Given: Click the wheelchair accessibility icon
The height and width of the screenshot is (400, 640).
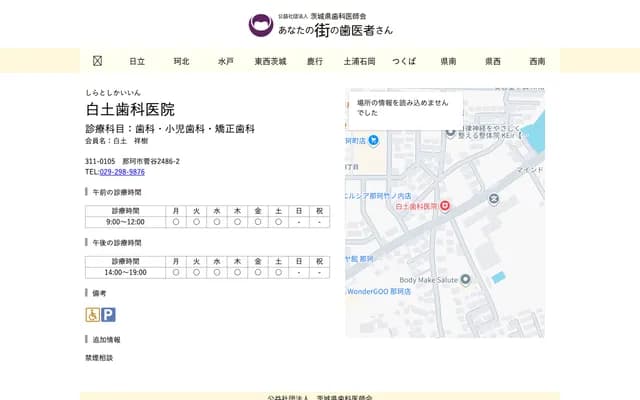Looking at the screenshot, I should click(92, 314).
